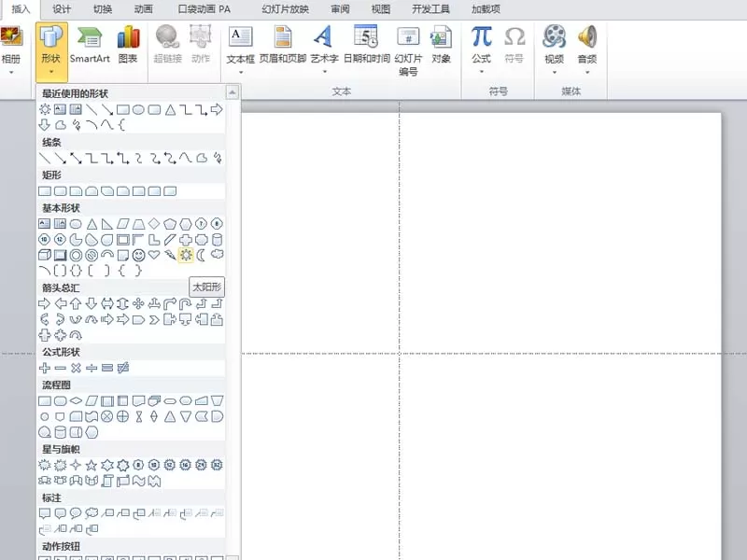Select the 5-Point Star shape
Image resolution: width=747 pixels, height=560 pixels.
pos(91,465)
